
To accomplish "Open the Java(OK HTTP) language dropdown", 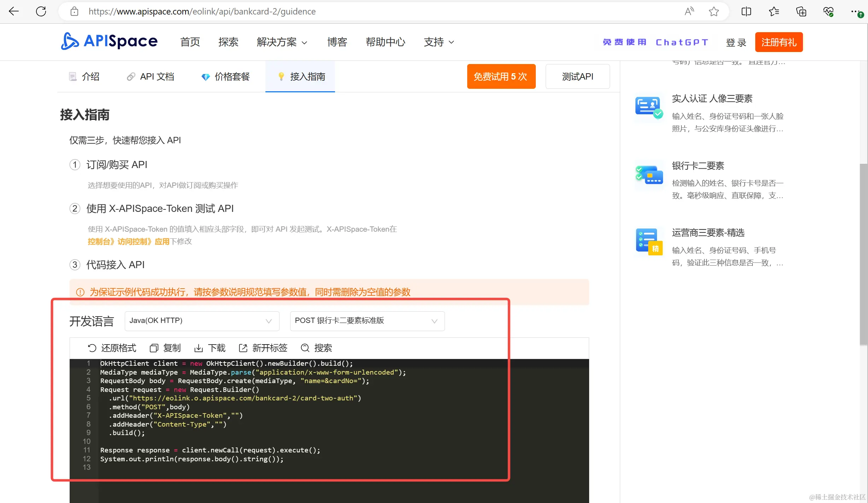I will (x=202, y=321).
